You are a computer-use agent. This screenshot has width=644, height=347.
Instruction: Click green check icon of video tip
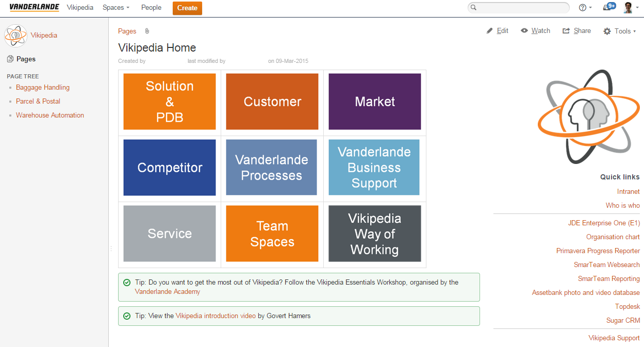coord(127,316)
